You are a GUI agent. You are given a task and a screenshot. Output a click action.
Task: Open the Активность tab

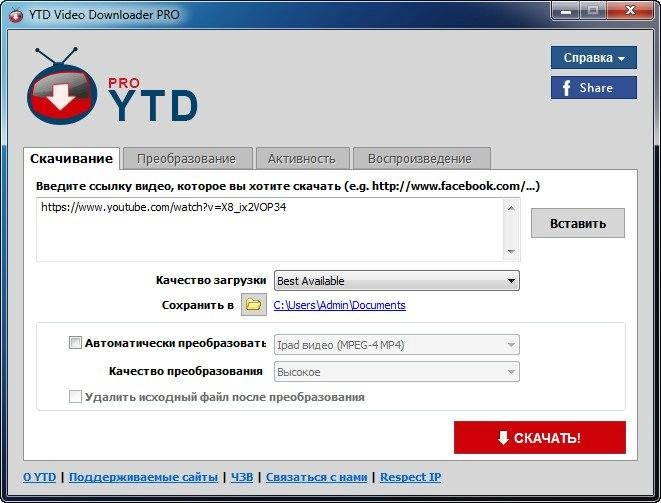pos(302,159)
